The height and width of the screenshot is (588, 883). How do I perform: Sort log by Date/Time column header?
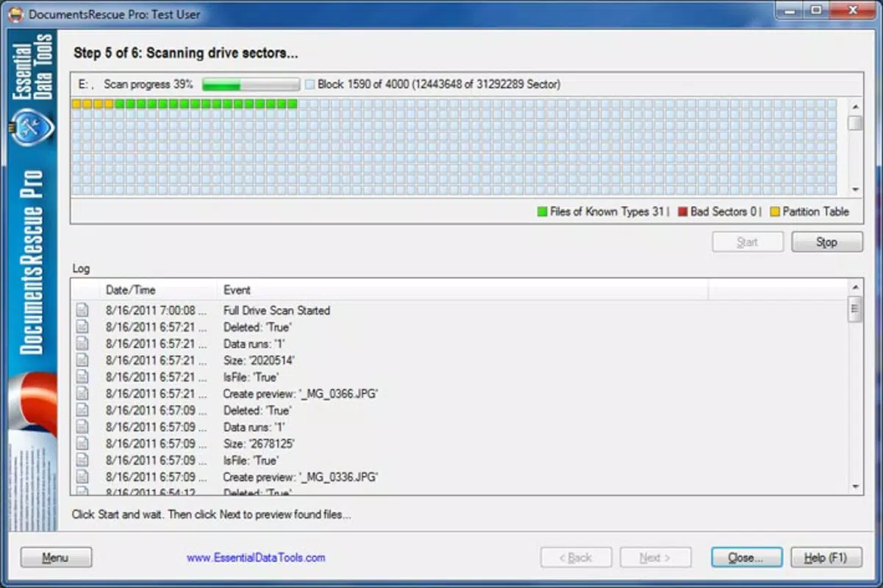[x=158, y=290]
